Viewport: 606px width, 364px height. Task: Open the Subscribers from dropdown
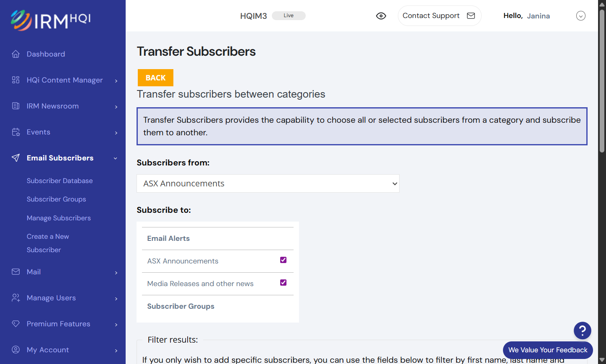(x=268, y=183)
